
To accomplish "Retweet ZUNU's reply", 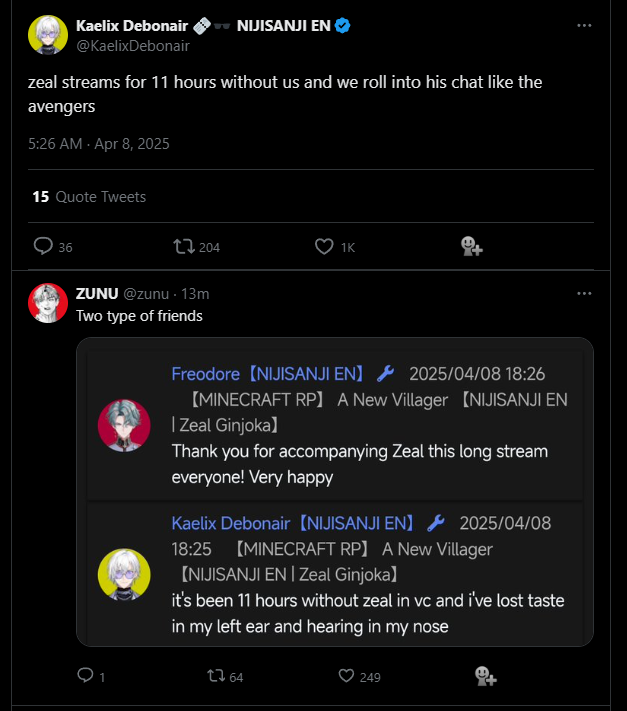I will pos(215,676).
